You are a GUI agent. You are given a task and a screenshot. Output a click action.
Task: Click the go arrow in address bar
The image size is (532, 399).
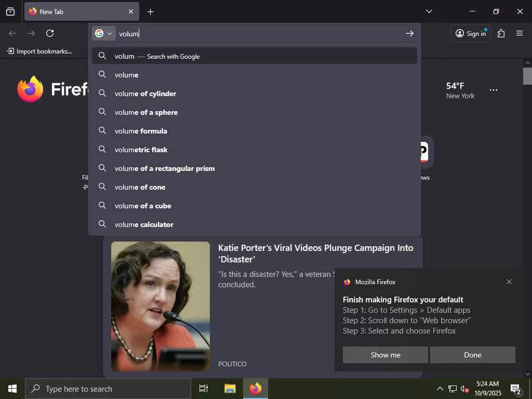pos(409,33)
